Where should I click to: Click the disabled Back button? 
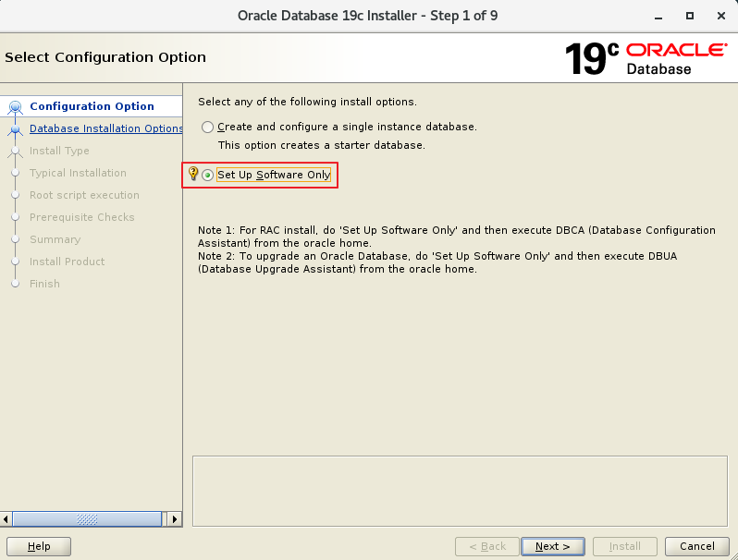[x=487, y=546]
